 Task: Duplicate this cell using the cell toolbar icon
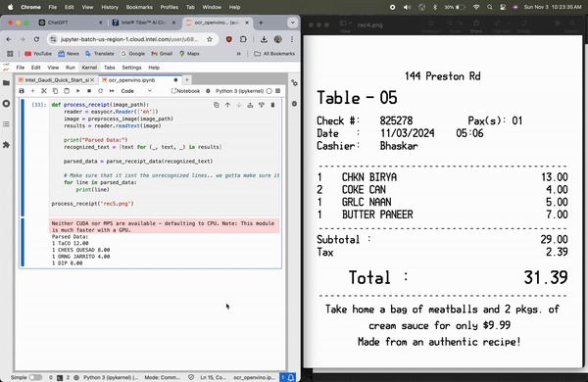tap(217, 105)
